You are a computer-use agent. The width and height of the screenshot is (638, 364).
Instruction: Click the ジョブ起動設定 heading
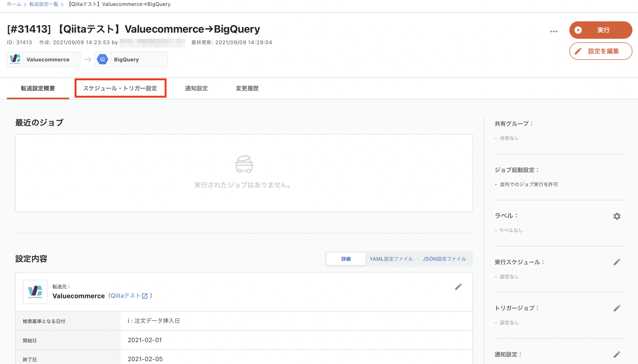pyautogui.click(x=517, y=170)
